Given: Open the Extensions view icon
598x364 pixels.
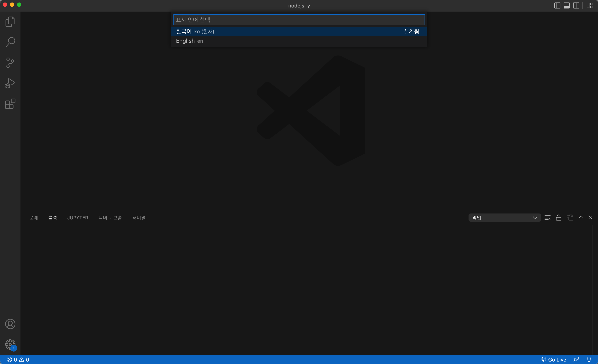Looking at the screenshot, I should coord(10,104).
